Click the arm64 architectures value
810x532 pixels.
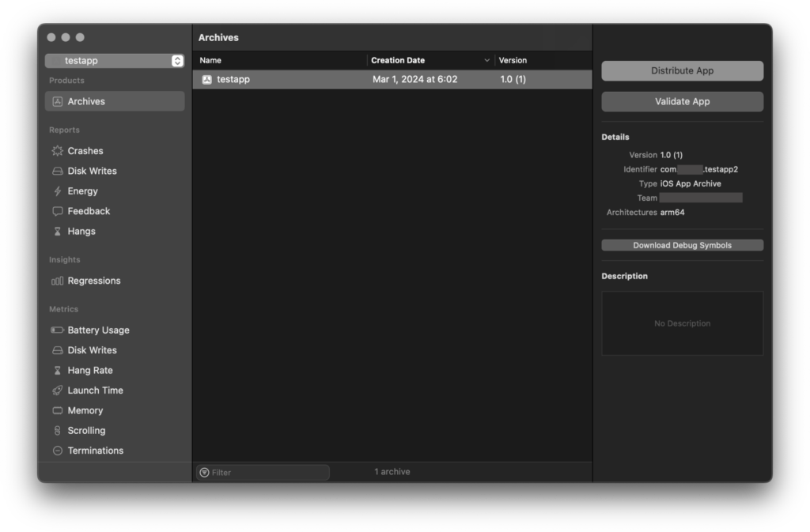click(x=672, y=213)
